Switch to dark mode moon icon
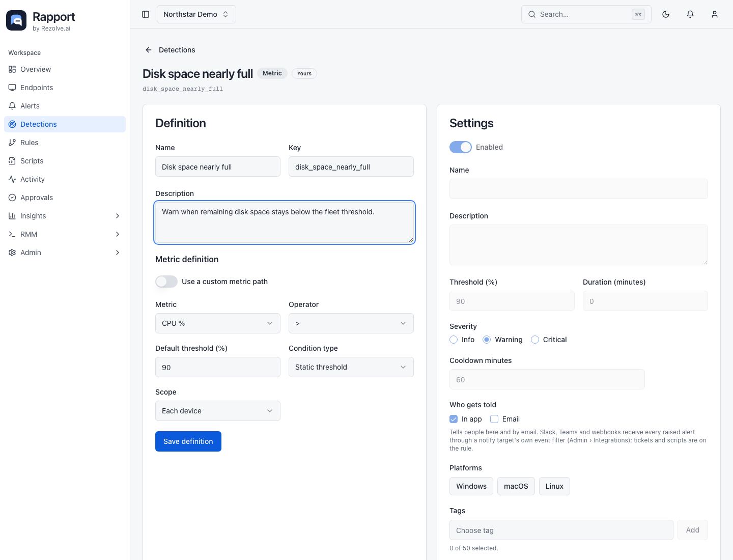The height and width of the screenshot is (560, 733). (666, 14)
